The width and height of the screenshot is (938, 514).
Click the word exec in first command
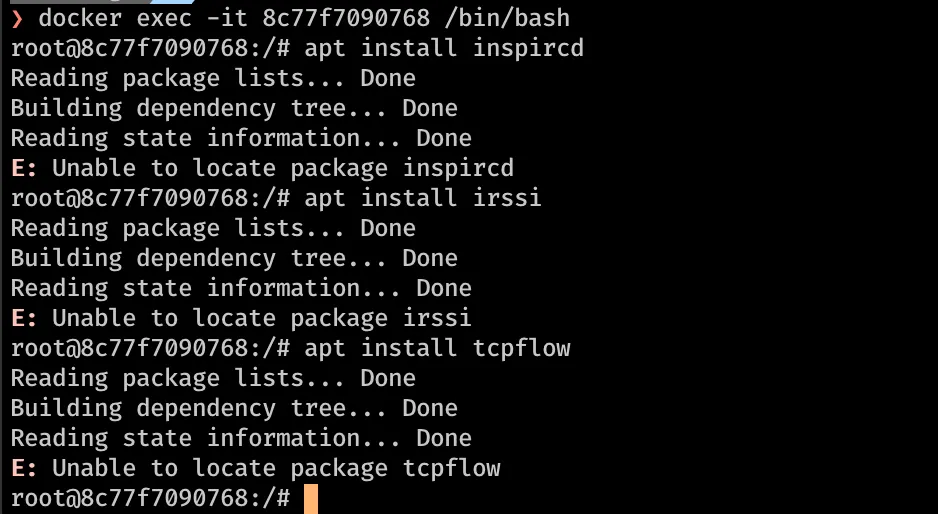(x=164, y=18)
